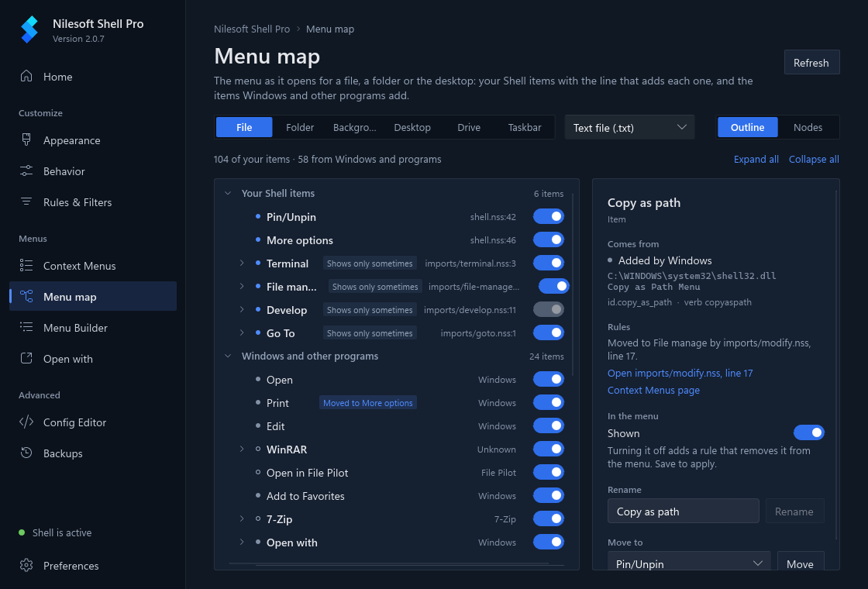Click Collapse all link
The width and height of the screenshot is (868, 589).
point(814,160)
